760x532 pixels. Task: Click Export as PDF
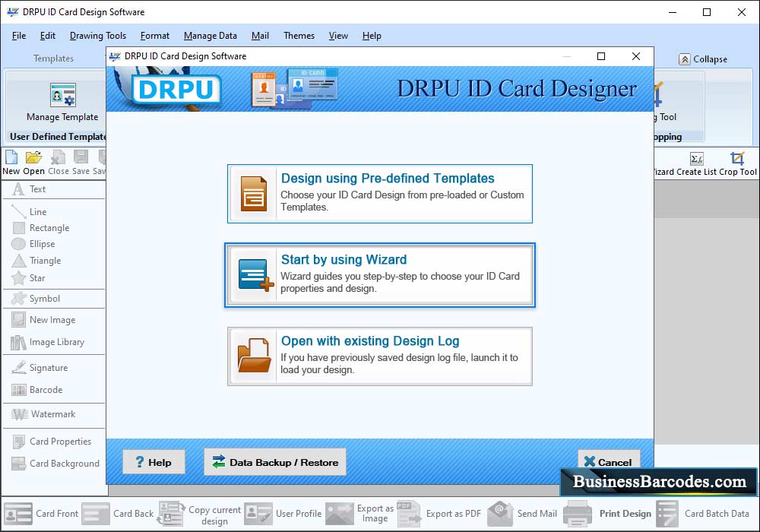[x=439, y=514]
